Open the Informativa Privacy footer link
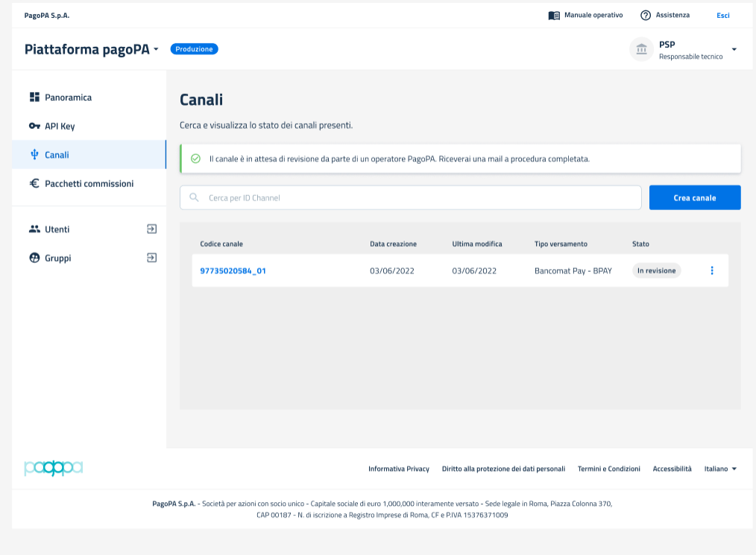 [398, 469]
